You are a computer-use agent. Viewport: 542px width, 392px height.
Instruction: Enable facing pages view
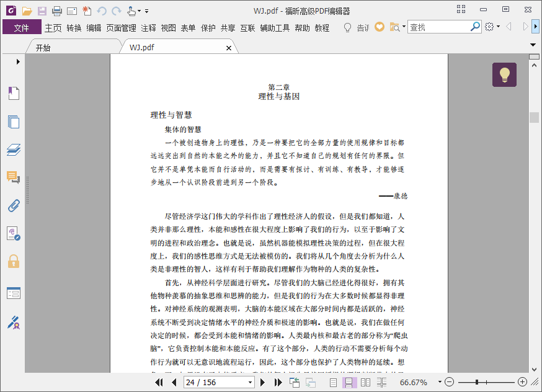pos(365,382)
